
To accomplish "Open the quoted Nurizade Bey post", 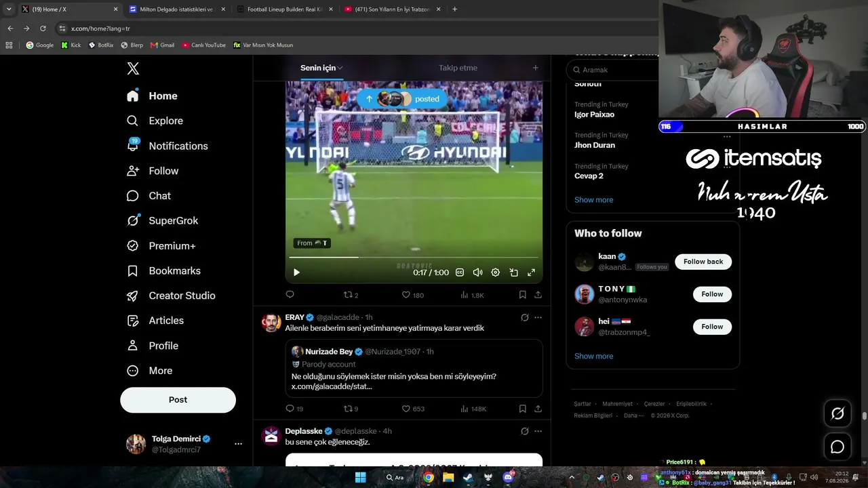I will 414,368.
